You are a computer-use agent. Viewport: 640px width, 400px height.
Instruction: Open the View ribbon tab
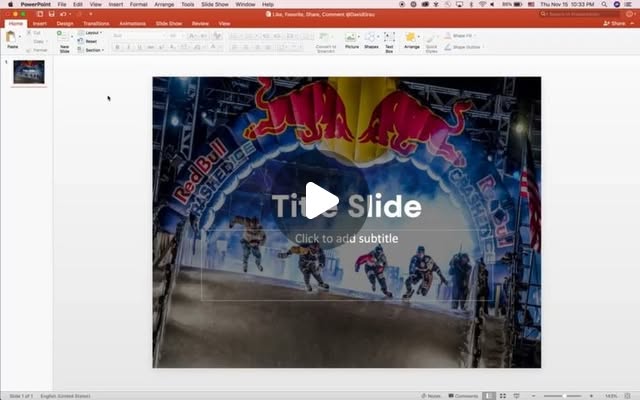pos(224,24)
